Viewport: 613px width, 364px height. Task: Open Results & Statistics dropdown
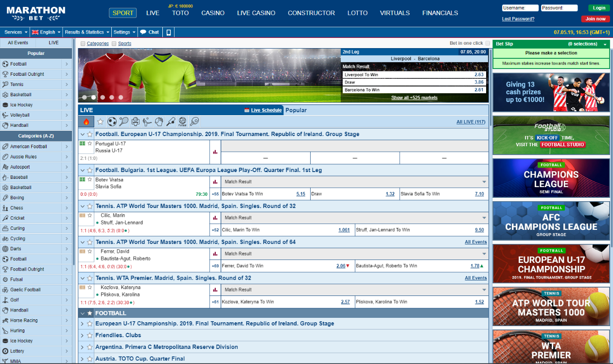click(87, 32)
